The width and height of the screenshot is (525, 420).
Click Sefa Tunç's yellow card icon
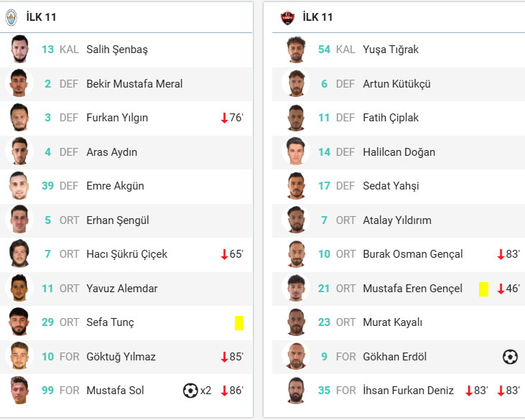click(239, 322)
